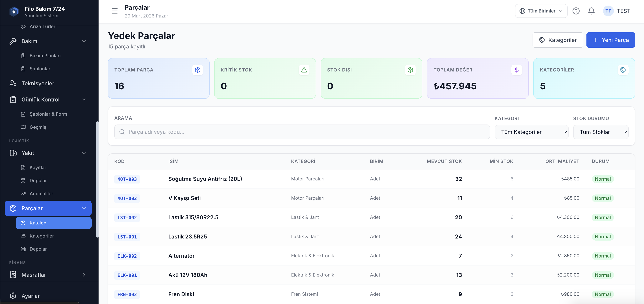Click the TF user avatar
The height and width of the screenshot is (304, 644).
pyautogui.click(x=608, y=11)
